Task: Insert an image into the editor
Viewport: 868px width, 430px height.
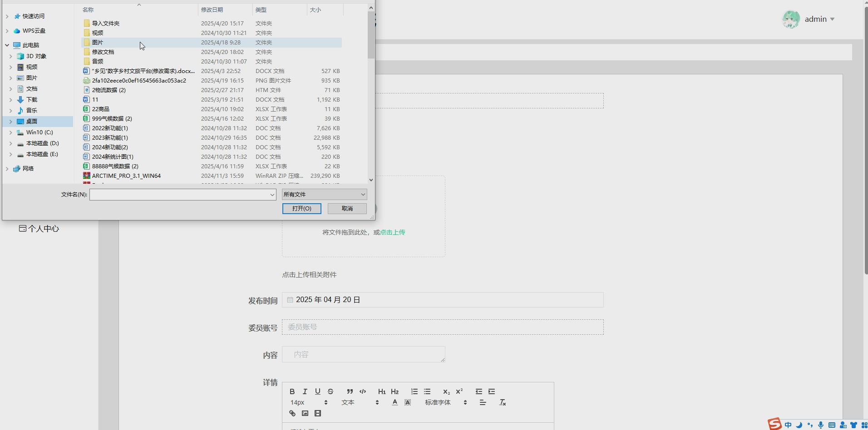Action: pyautogui.click(x=305, y=413)
